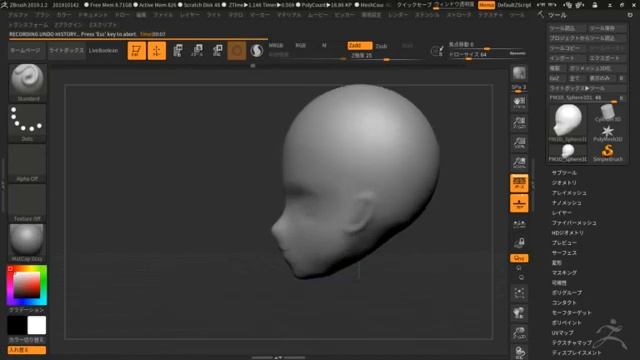Activate the Edit mode button

(x=137, y=51)
